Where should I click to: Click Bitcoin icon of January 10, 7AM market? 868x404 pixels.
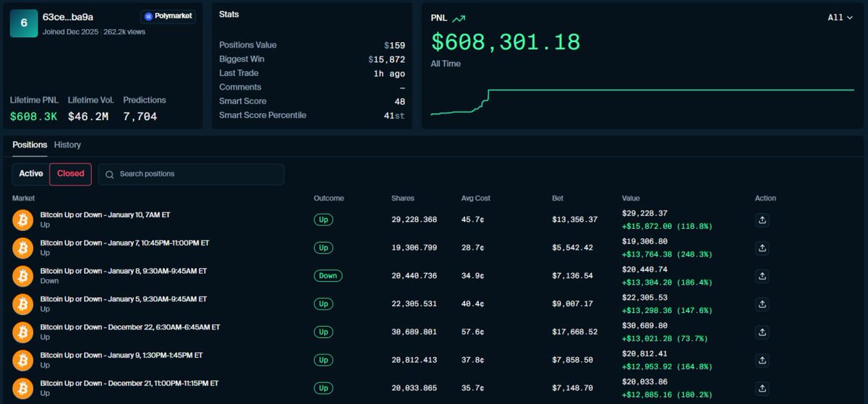(23, 220)
